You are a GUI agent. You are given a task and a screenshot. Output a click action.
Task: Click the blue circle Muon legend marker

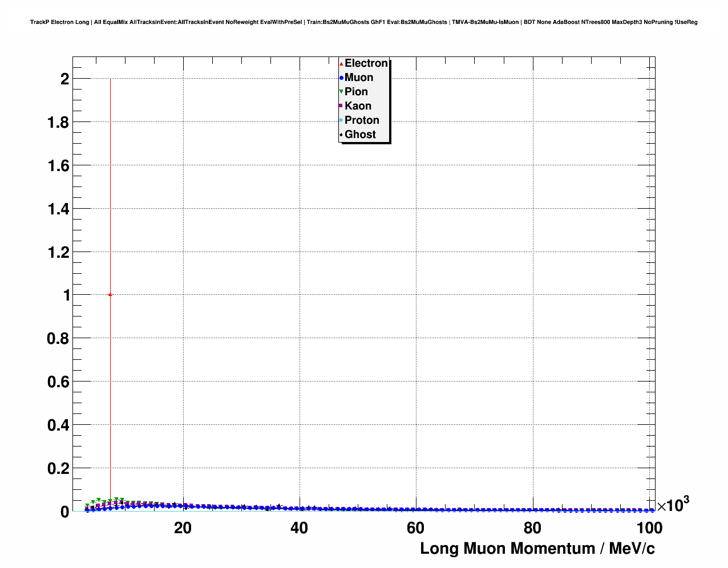(341, 78)
